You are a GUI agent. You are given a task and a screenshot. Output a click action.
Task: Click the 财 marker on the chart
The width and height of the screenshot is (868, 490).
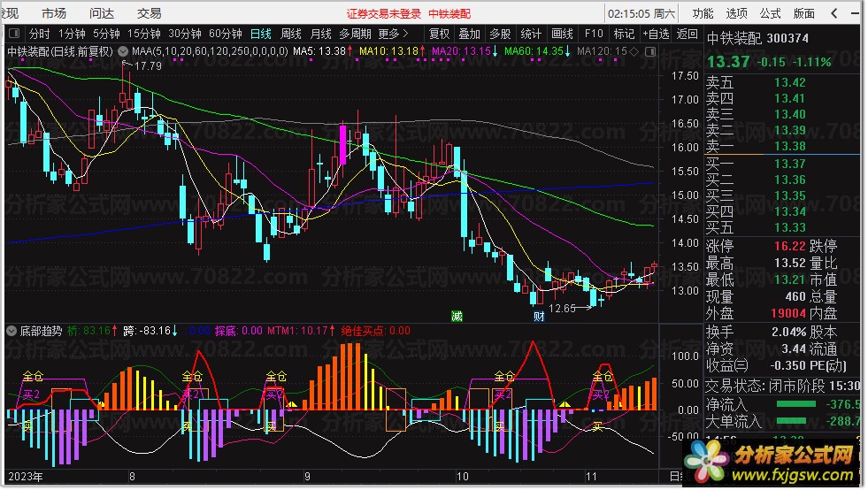pos(539,316)
